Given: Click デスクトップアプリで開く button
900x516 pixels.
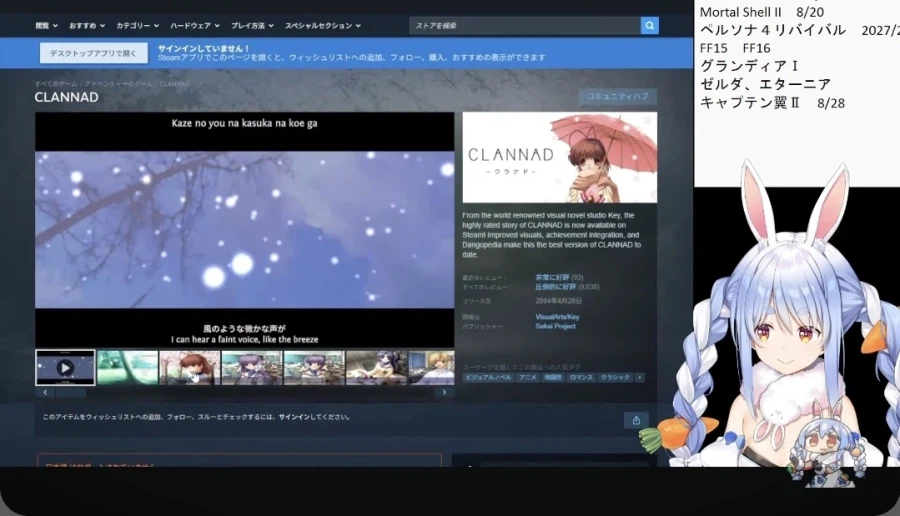Looking at the screenshot, I should coord(94,53).
